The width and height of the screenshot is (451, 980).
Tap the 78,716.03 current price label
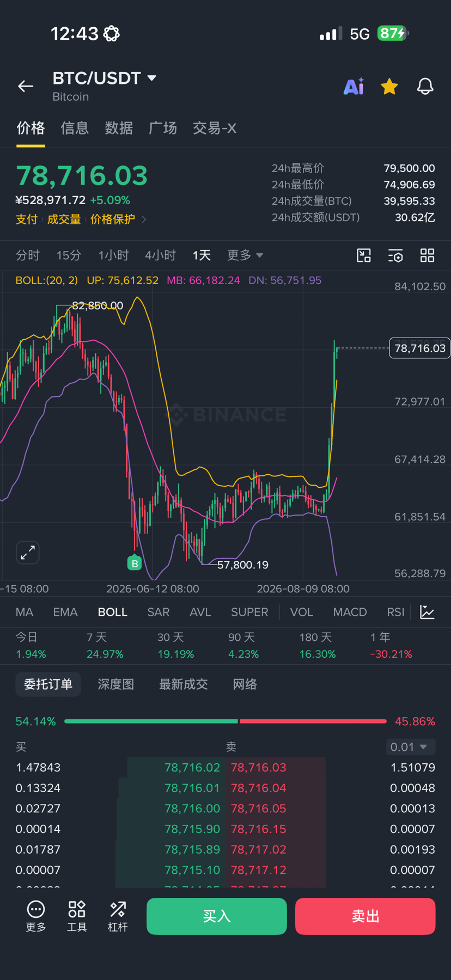click(419, 348)
